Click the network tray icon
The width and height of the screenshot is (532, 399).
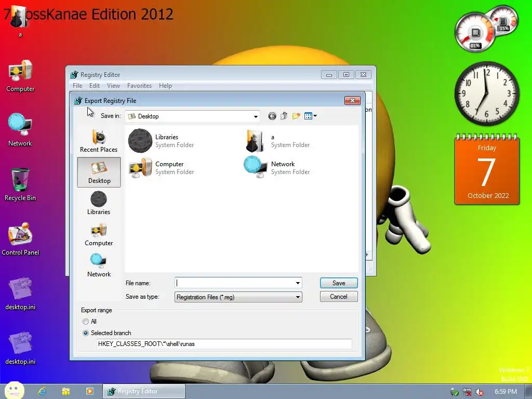(467, 392)
